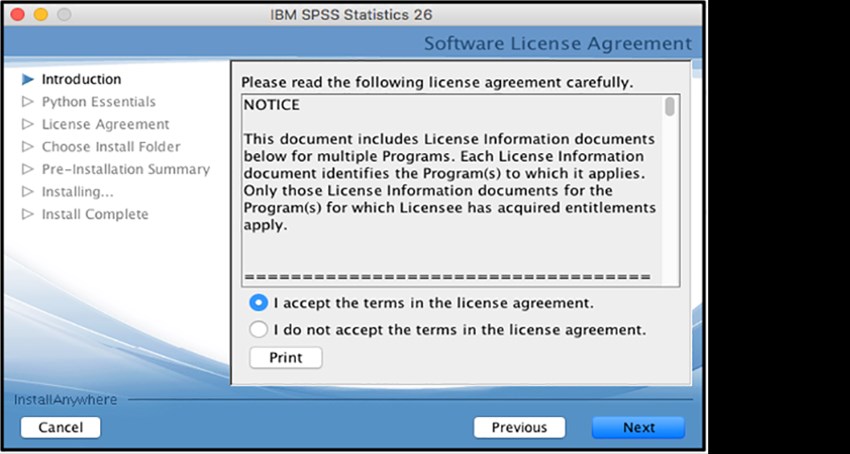Select the Installing... step label
Image resolution: width=850 pixels, height=454 pixels.
coord(78,192)
